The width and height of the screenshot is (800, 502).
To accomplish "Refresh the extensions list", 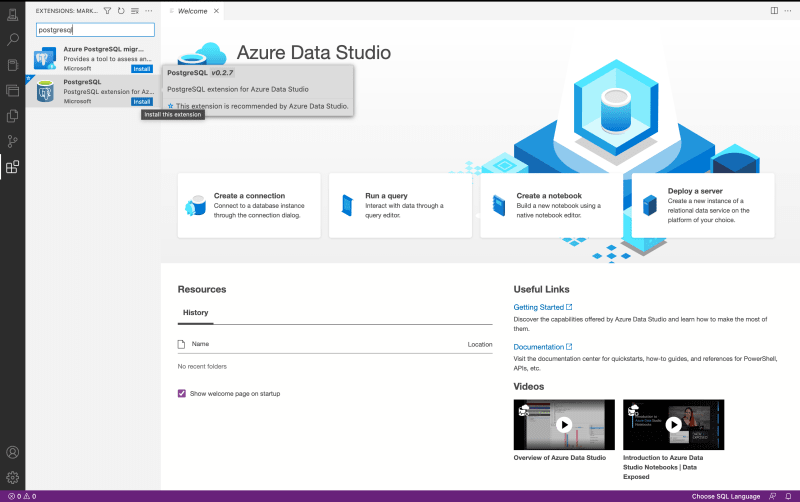I will 121,11.
